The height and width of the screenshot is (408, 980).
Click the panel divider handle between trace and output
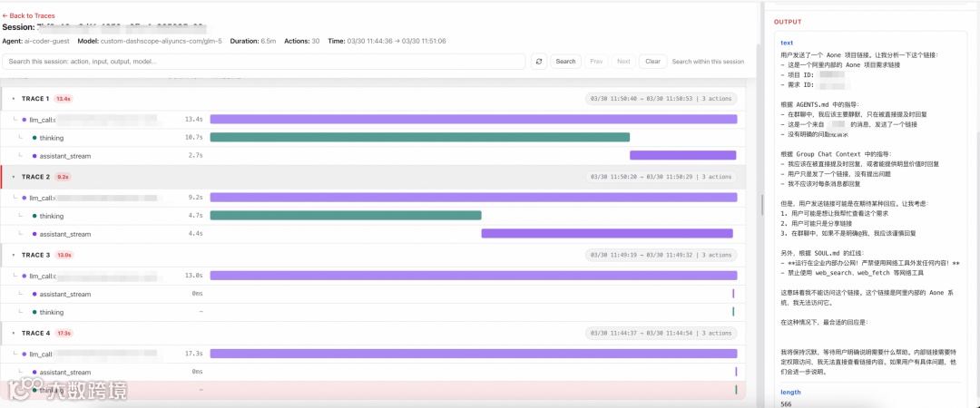pos(760,204)
